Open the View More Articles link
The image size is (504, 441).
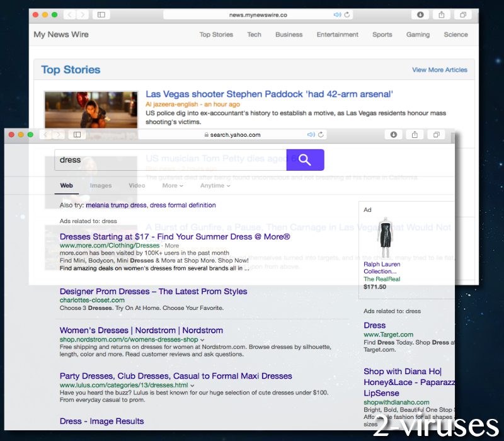440,70
